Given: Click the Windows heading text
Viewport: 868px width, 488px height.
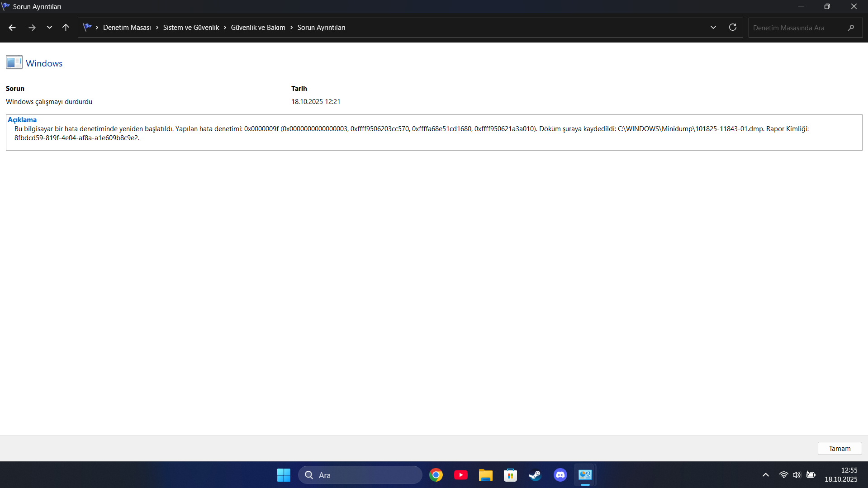Looking at the screenshot, I should click(x=44, y=63).
